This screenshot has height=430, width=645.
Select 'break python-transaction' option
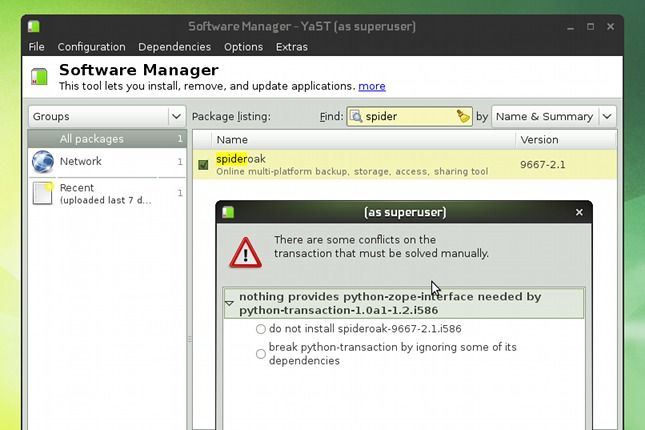point(260,354)
